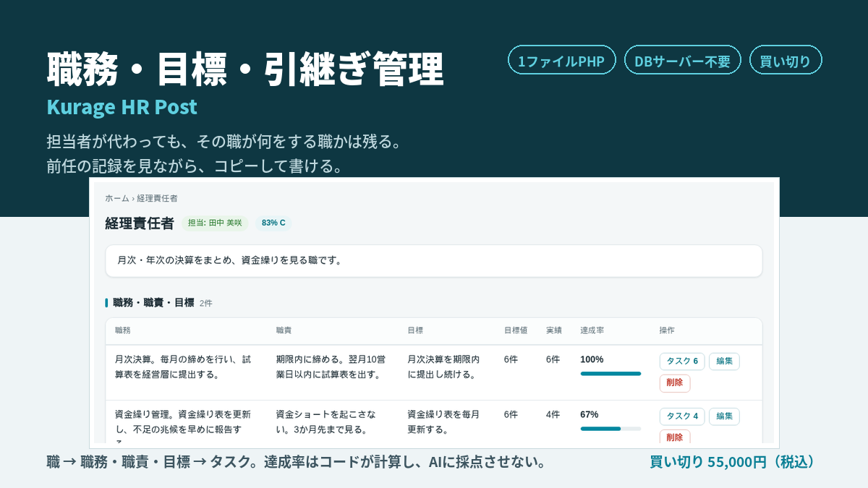Click the 職務・目標・引継ぎ管理 title
The width and height of the screenshot is (868, 488).
pos(245,69)
